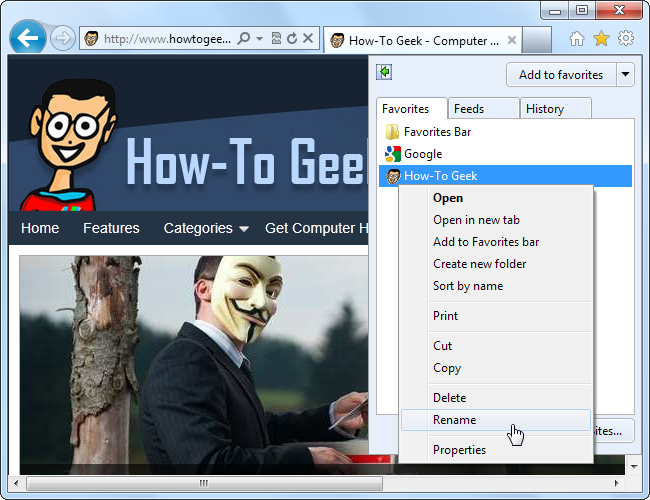650x500 pixels.
Task: Refresh the page with the reload icon
Action: tap(292, 39)
